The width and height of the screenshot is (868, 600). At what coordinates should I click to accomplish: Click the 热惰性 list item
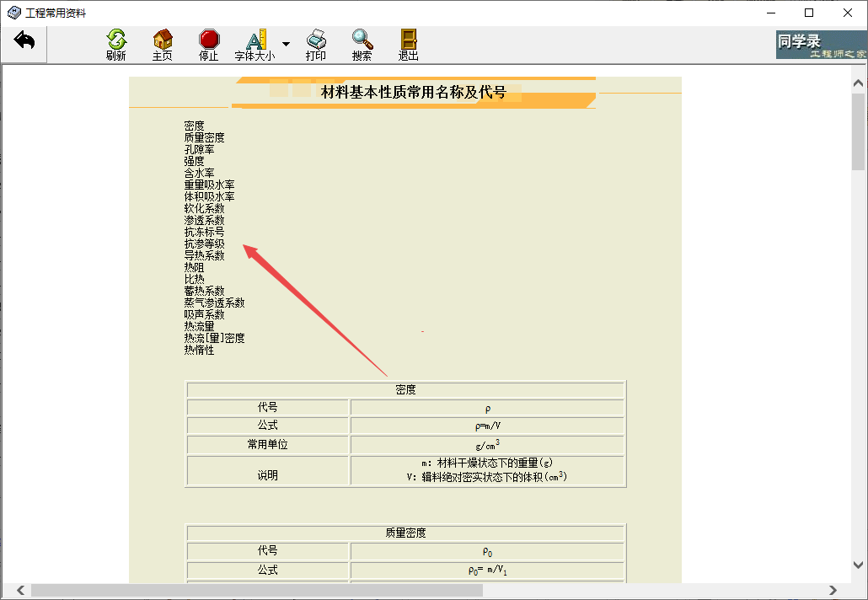(x=200, y=350)
